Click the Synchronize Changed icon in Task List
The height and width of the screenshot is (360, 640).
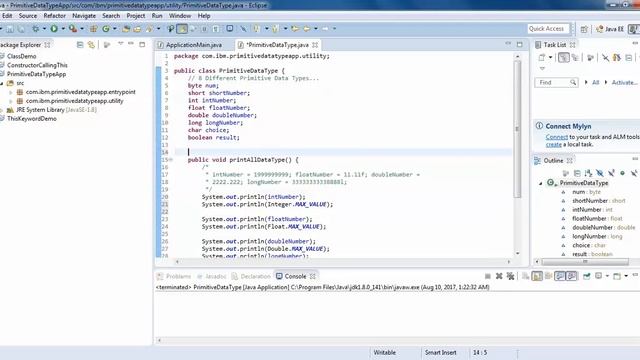pos(617,58)
